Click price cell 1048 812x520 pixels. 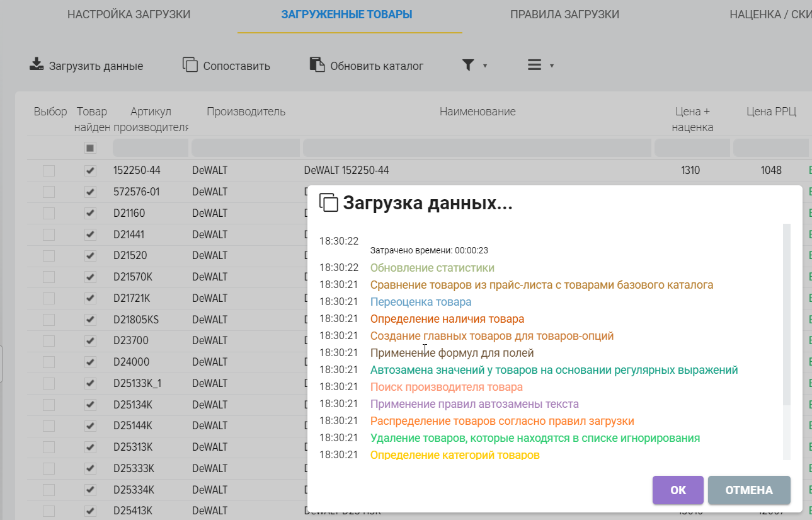[x=771, y=170]
